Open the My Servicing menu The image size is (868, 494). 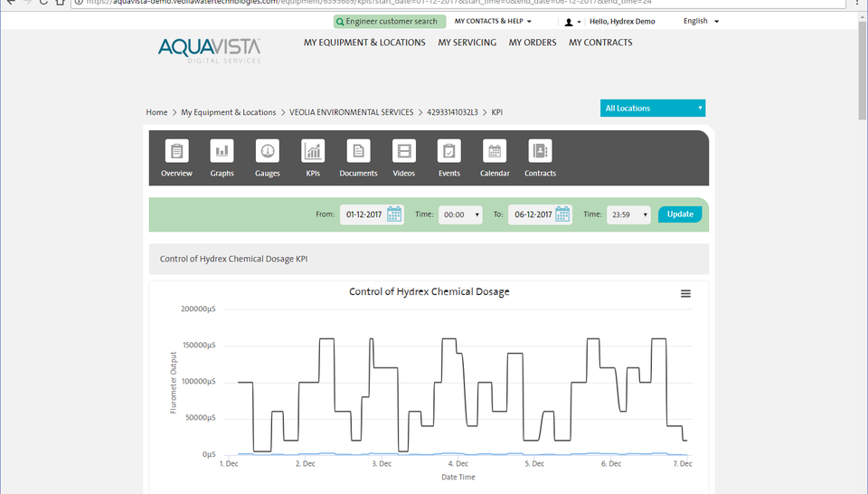point(467,43)
